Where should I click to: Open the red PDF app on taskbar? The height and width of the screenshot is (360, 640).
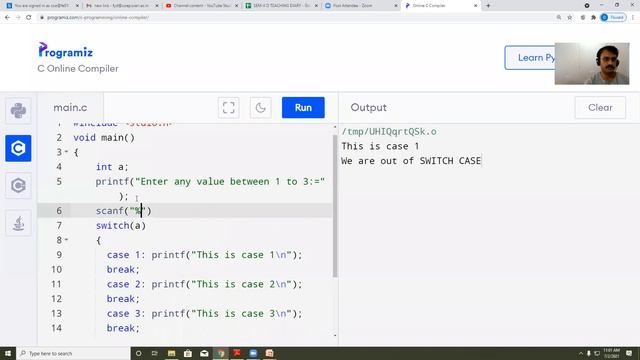pos(237,353)
